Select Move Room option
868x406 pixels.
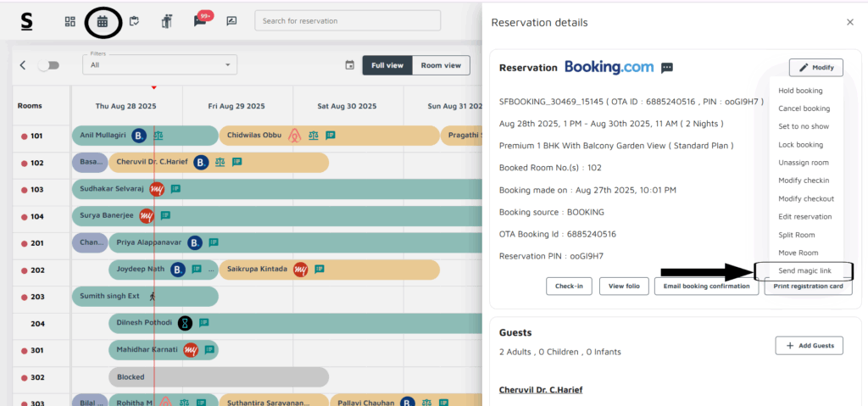pyautogui.click(x=798, y=253)
